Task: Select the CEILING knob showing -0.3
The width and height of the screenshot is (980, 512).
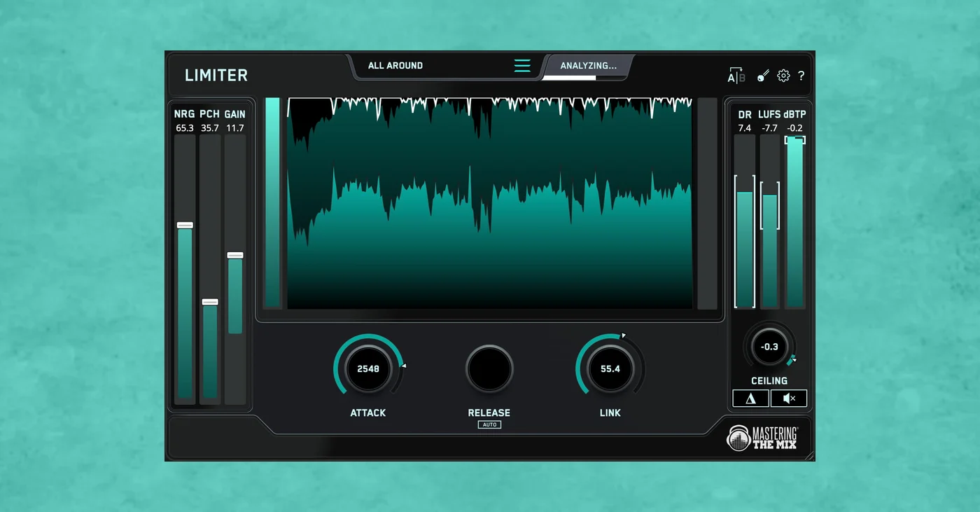Action: (769, 347)
